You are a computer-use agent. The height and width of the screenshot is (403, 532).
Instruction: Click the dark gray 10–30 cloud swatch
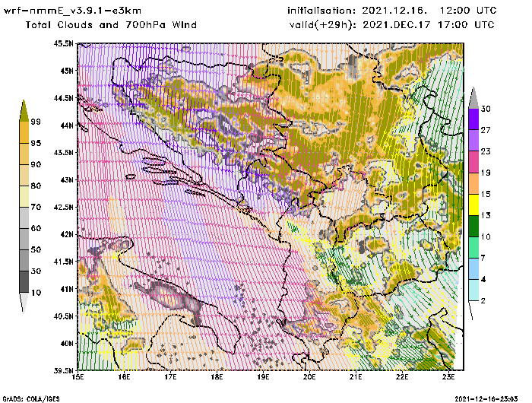coord(24,282)
